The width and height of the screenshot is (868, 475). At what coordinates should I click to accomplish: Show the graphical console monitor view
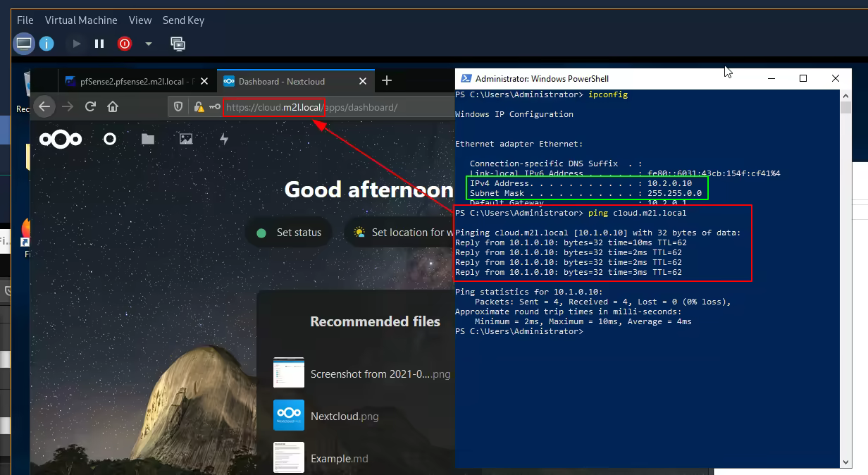[x=24, y=44]
